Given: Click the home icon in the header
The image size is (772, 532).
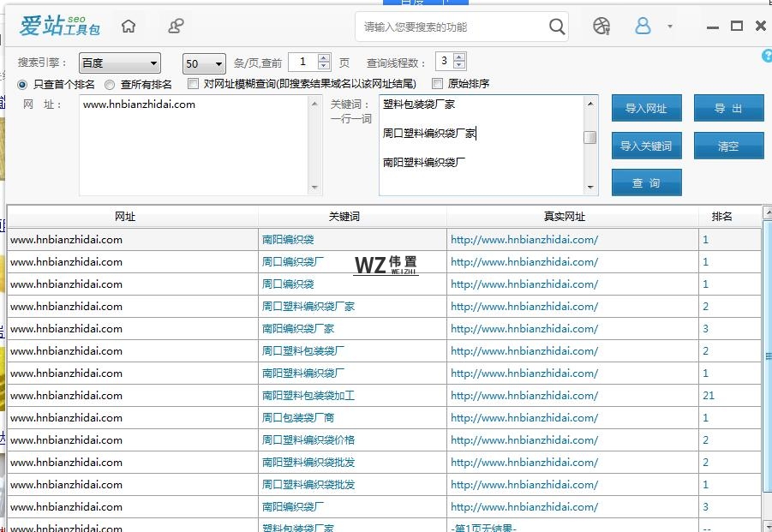Looking at the screenshot, I should (x=129, y=26).
